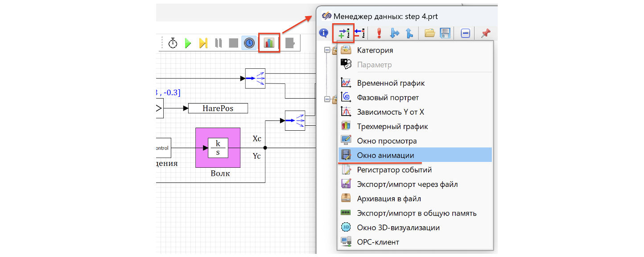Click the blue info icon in data manager
The image size is (644, 257).
tap(324, 33)
